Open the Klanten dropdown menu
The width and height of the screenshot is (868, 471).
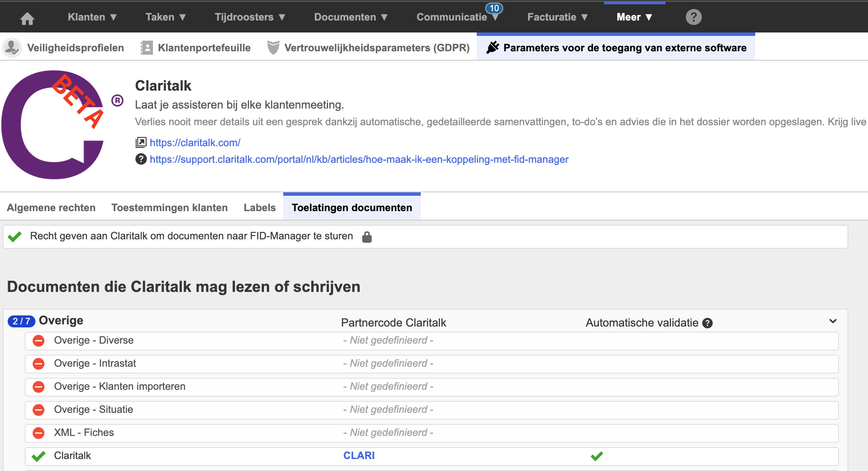click(x=92, y=17)
